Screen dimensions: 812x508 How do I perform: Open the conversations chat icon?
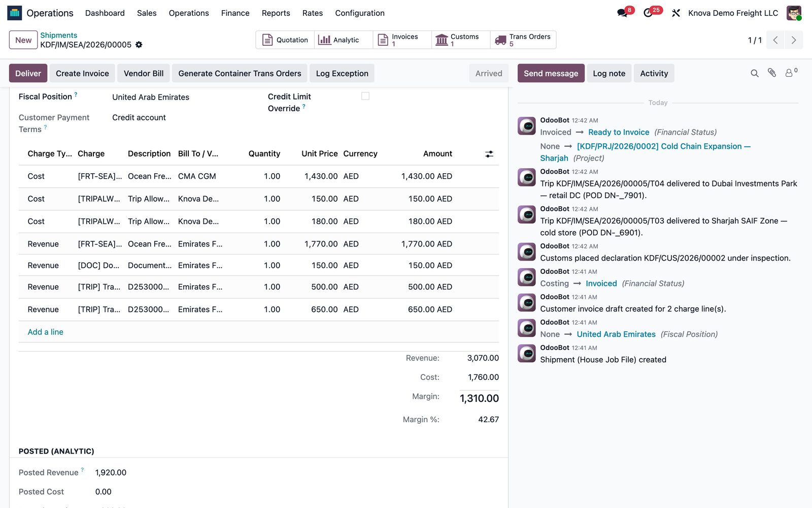pyautogui.click(x=622, y=13)
